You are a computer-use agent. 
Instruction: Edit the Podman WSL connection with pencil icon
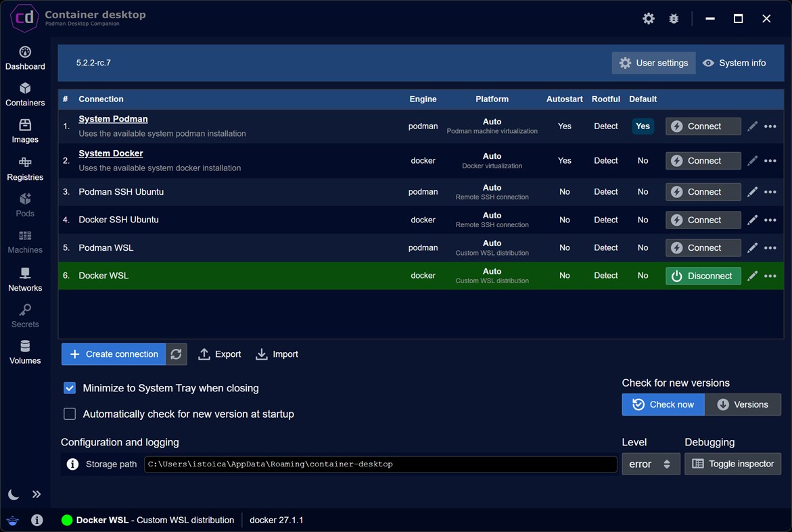(x=752, y=248)
